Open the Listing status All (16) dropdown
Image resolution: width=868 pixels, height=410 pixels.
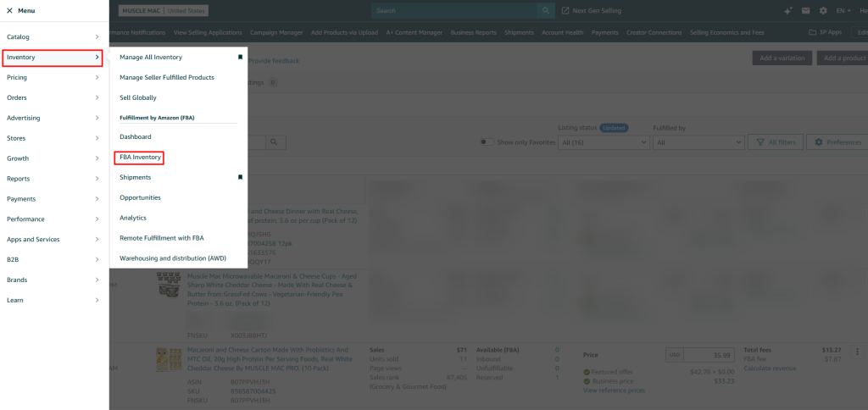[x=604, y=142]
